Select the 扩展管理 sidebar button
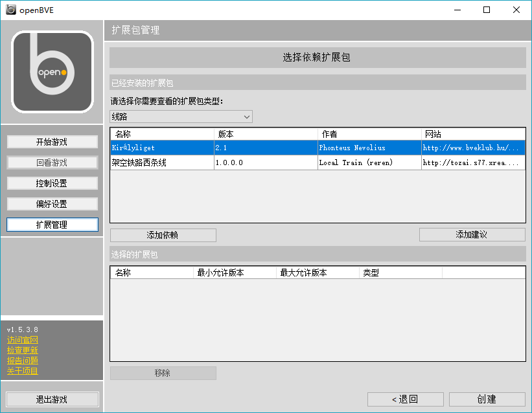This screenshot has width=532, height=413. [52, 225]
